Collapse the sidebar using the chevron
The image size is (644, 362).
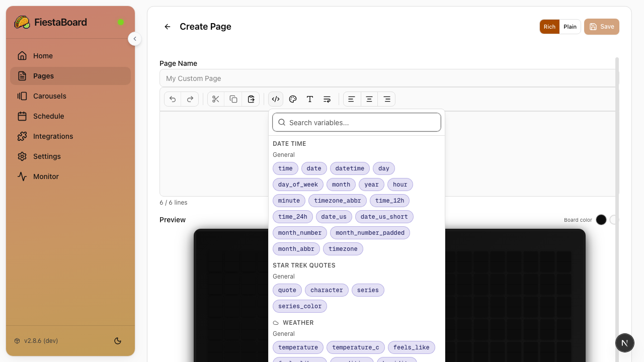tap(134, 38)
